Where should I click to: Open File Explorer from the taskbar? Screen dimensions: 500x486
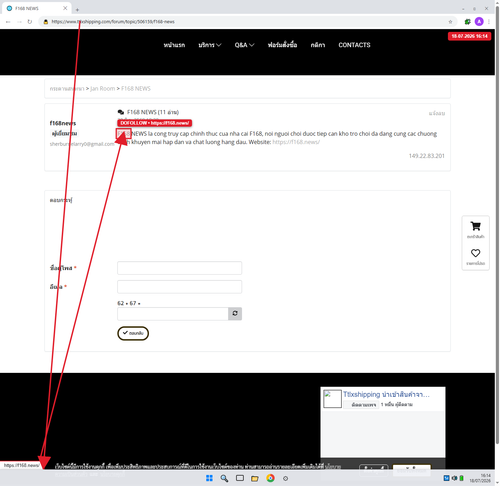[255, 478]
